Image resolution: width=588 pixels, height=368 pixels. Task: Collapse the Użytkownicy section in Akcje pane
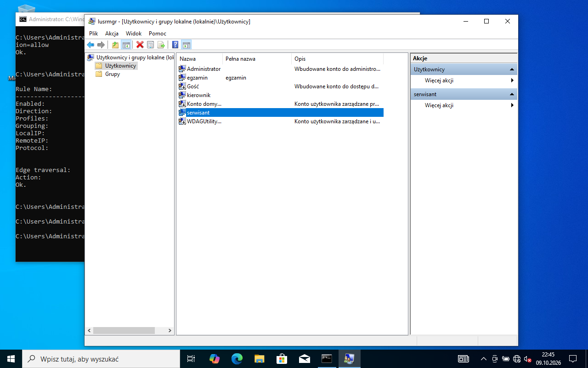pyautogui.click(x=512, y=69)
